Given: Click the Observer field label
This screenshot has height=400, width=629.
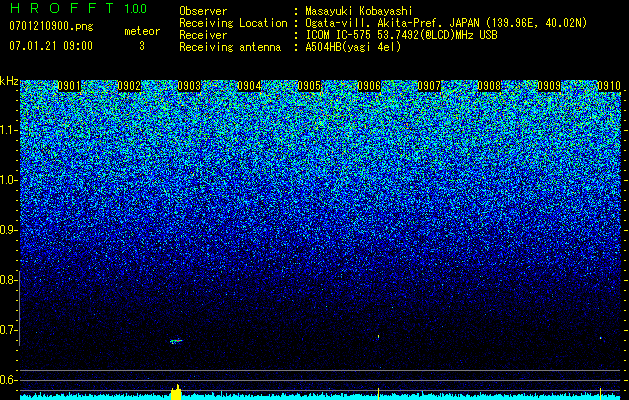Looking at the screenshot, I should point(203,11).
